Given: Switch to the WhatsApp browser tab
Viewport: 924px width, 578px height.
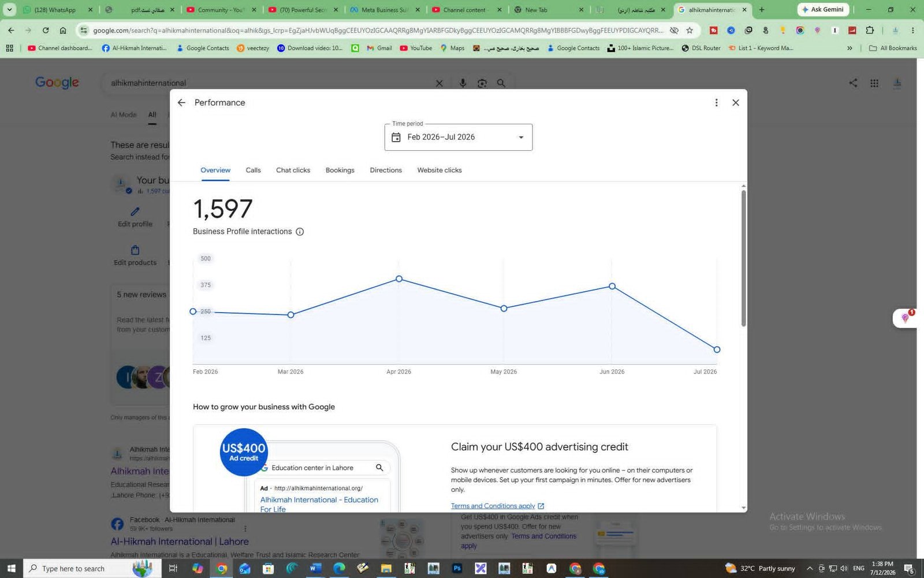Looking at the screenshot, I should coord(57,10).
